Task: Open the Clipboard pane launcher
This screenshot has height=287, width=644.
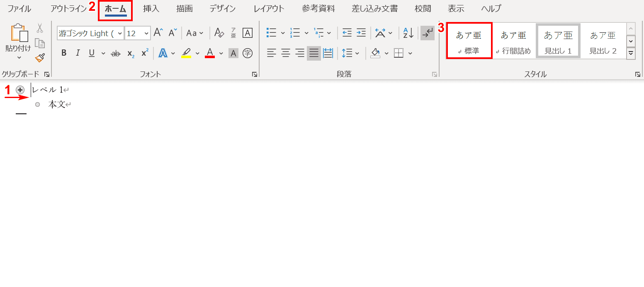Action: coord(47,74)
